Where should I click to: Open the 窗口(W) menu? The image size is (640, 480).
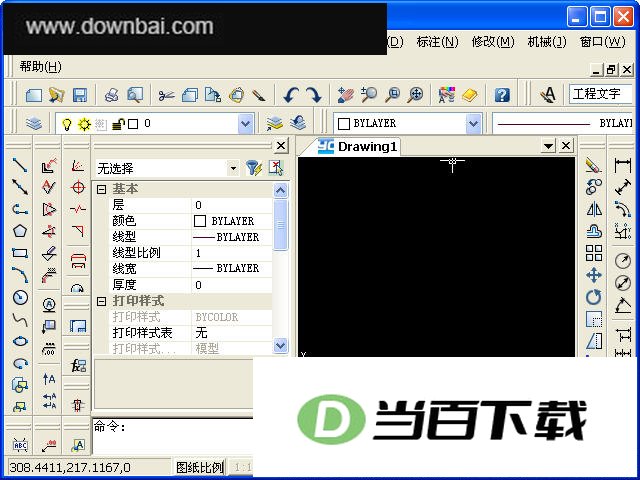click(x=603, y=42)
